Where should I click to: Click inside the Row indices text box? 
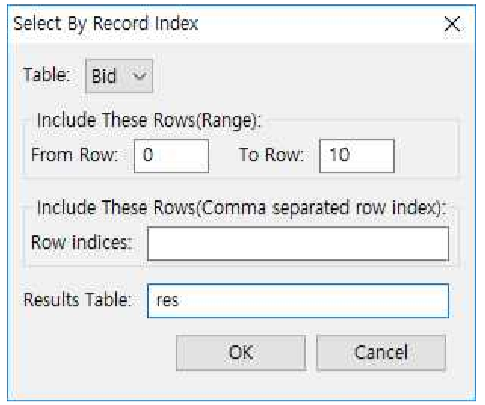[298, 243]
